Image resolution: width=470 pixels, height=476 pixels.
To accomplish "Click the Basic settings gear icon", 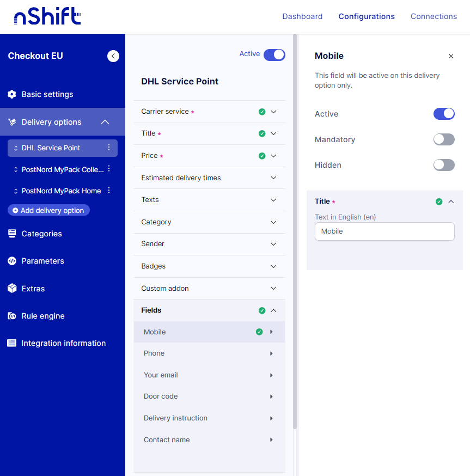I will coord(12,94).
